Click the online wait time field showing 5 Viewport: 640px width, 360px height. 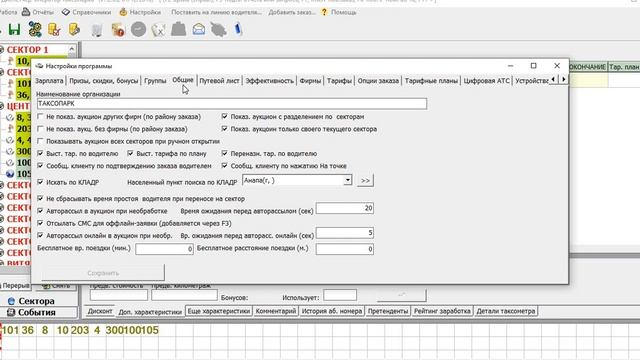[345, 233]
